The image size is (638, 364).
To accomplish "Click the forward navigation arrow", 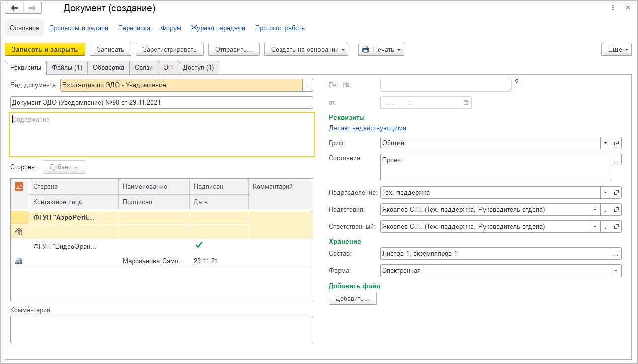I will coord(32,8).
